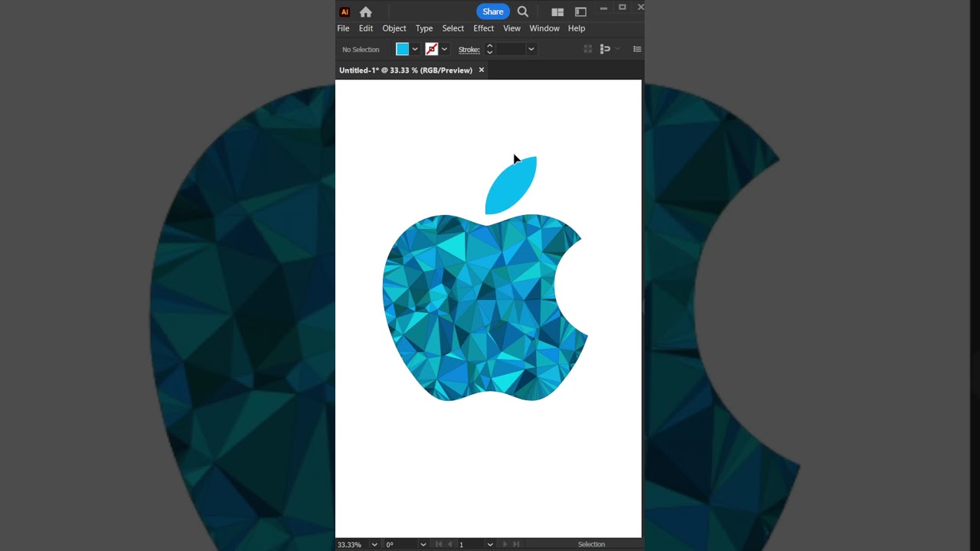Click the No Selection label
Image resolution: width=980 pixels, height=551 pixels.
361,49
